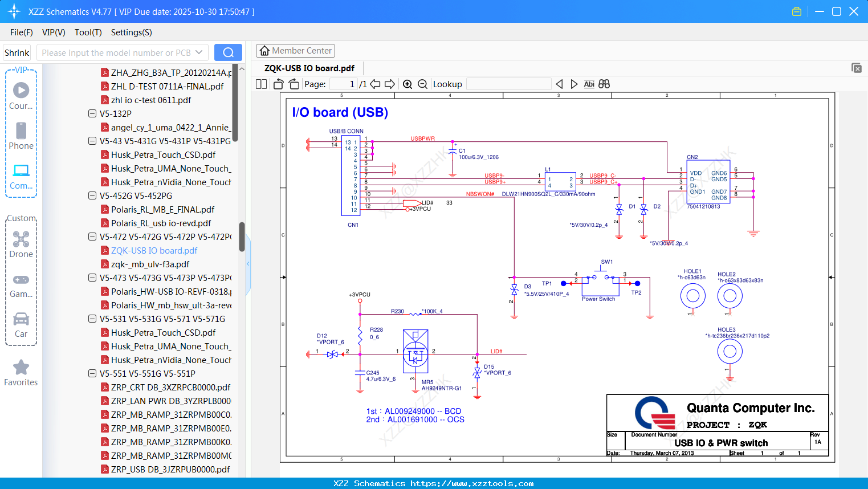Image resolution: width=868 pixels, height=489 pixels.
Task: Toggle the Abi whole-word match icon
Action: 589,84
